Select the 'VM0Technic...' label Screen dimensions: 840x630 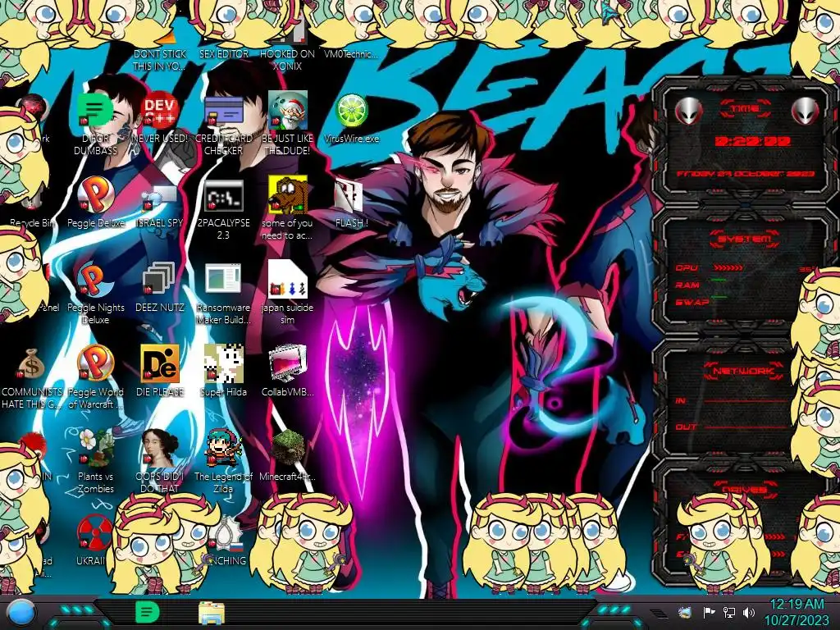click(351, 53)
